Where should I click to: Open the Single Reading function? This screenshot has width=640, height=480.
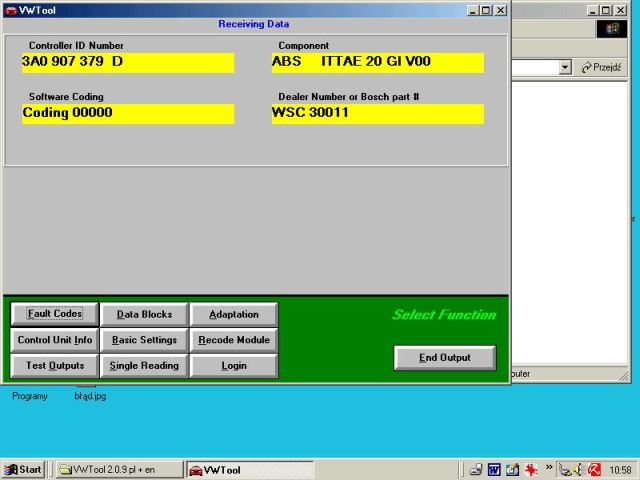(x=144, y=366)
